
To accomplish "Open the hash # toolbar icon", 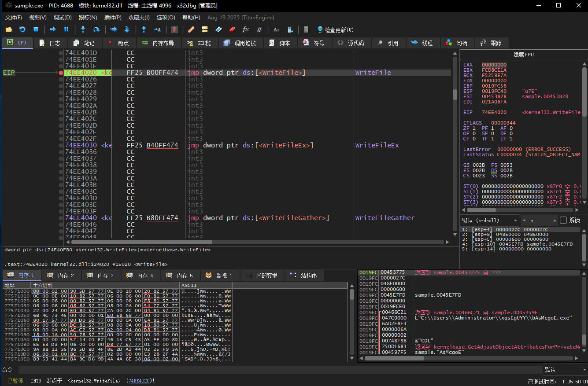I will tap(259, 29).
